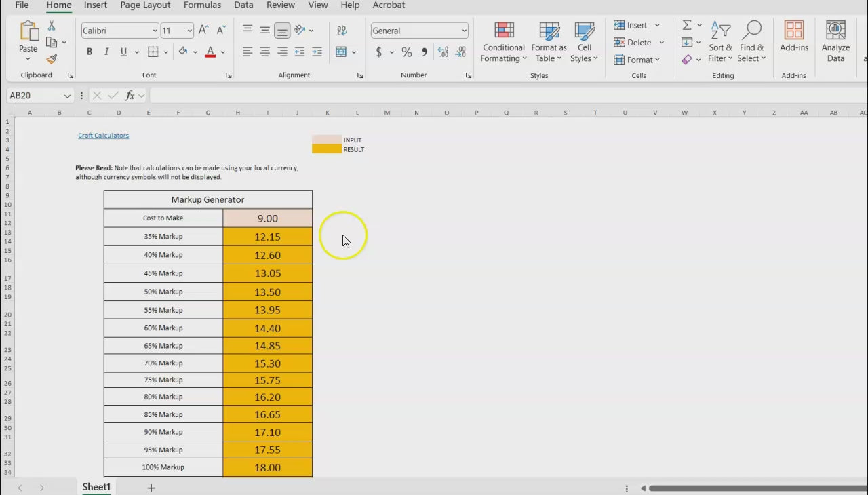
Task: Toggle Bold formatting
Action: point(90,52)
